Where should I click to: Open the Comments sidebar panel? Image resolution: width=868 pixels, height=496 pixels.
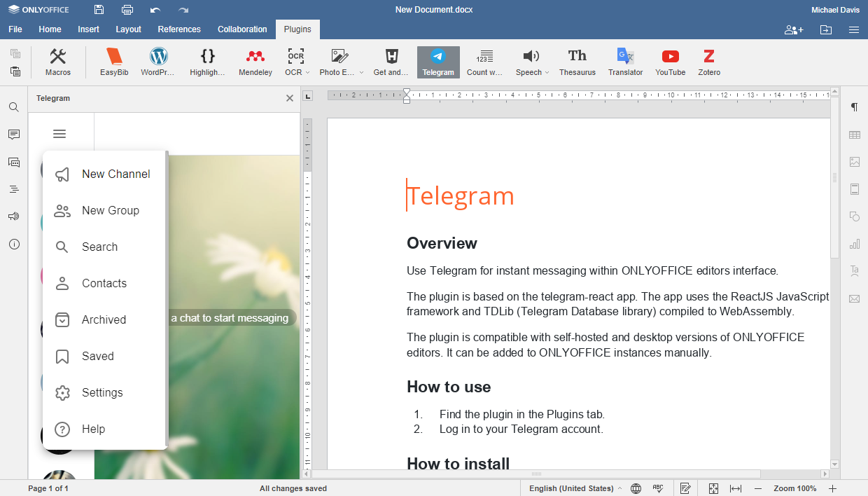point(14,135)
